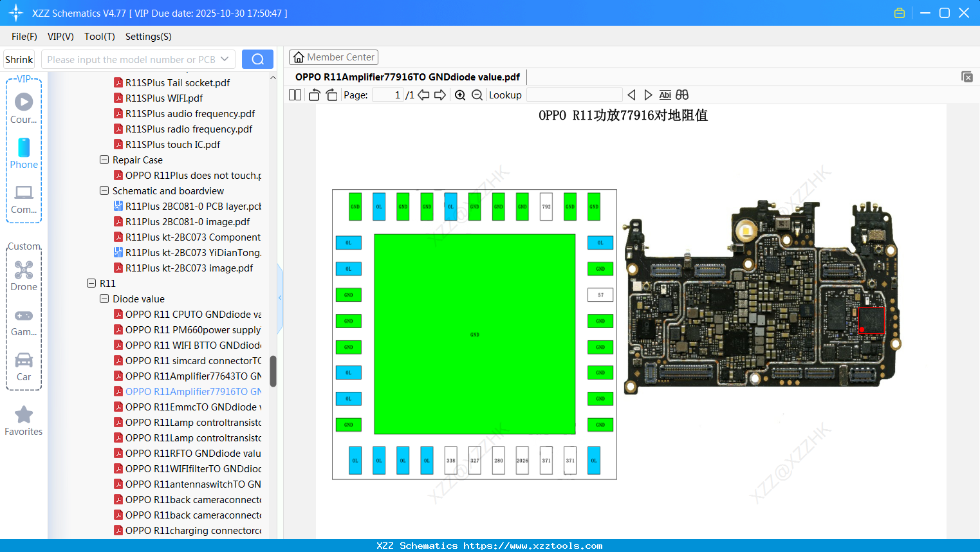Click the Member Center button

[333, 57]
